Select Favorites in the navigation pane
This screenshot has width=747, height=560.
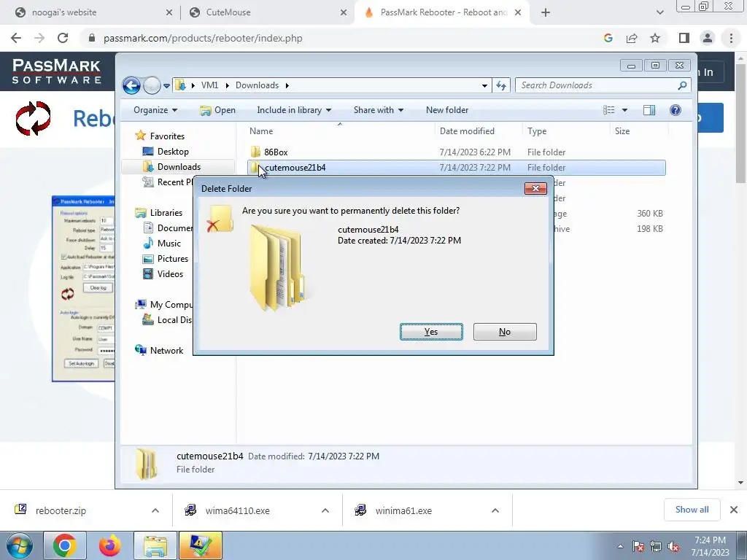(160, 136)
